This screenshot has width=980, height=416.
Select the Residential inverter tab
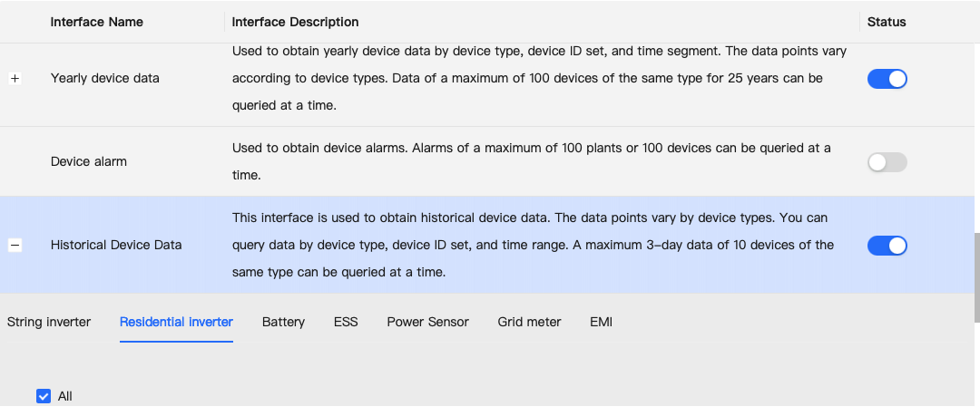tap(176, 323)
